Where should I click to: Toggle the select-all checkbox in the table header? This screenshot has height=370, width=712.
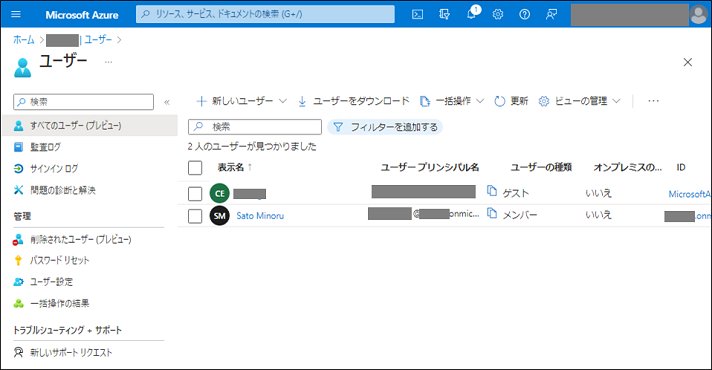[x=195, y=168]
